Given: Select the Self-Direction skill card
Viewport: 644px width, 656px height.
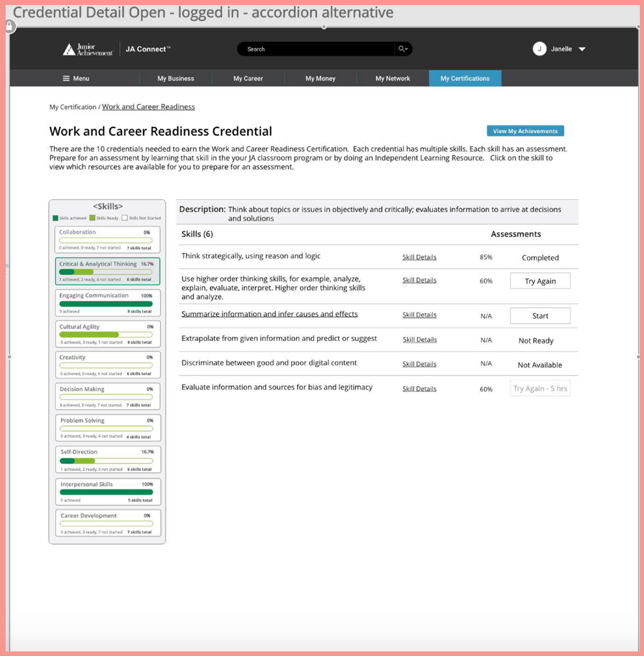Looking at the screenshot, I should [x=108, y=460].
